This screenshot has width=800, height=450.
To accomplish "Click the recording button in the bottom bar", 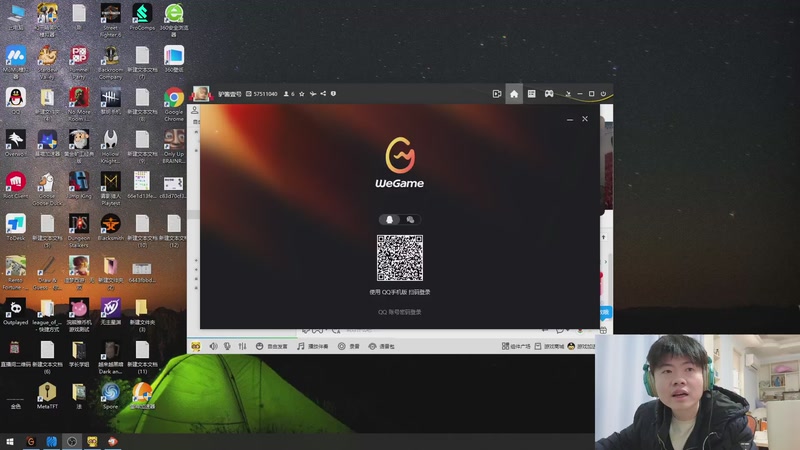I will pyautogui.click(x=348, y=346).
